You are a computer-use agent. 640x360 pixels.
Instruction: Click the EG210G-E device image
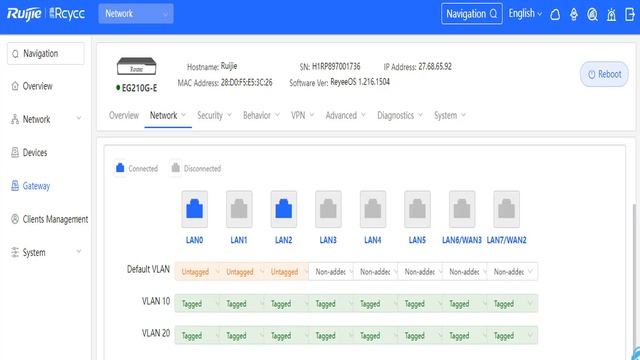136,66
